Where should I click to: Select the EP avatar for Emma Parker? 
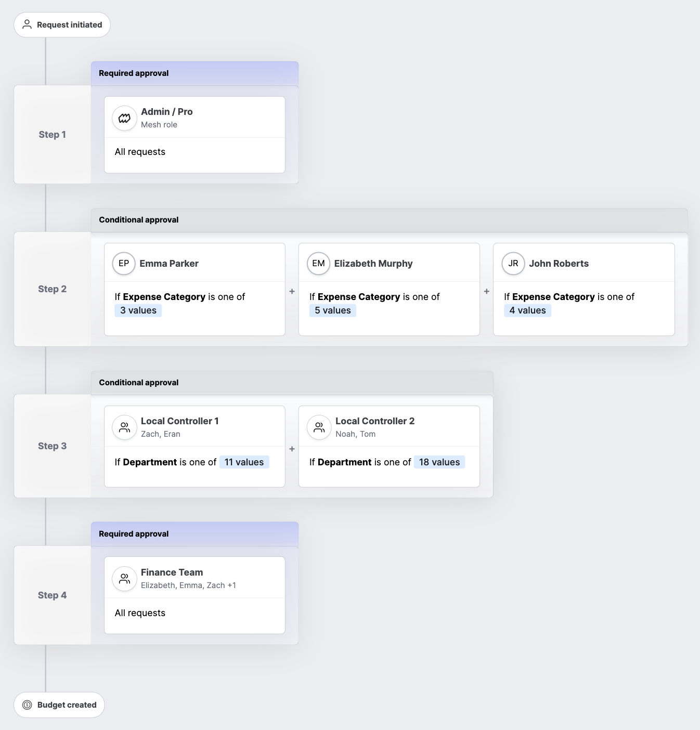tap(124, 264)
